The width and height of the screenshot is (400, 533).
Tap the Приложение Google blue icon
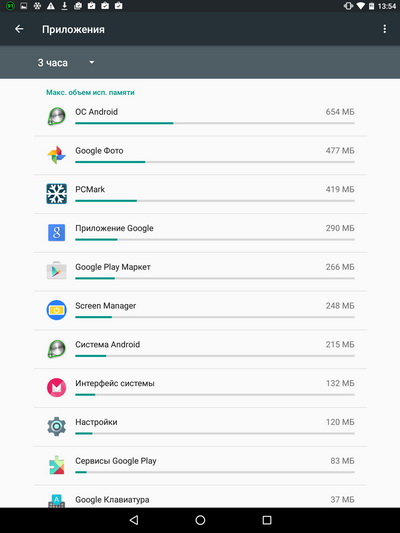click(x=56, y=233)
